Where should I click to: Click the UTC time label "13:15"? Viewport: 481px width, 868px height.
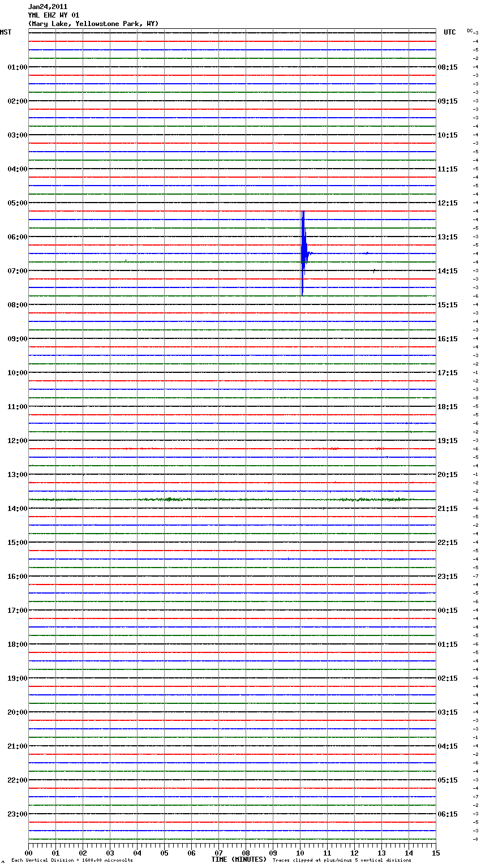(448, 237)
